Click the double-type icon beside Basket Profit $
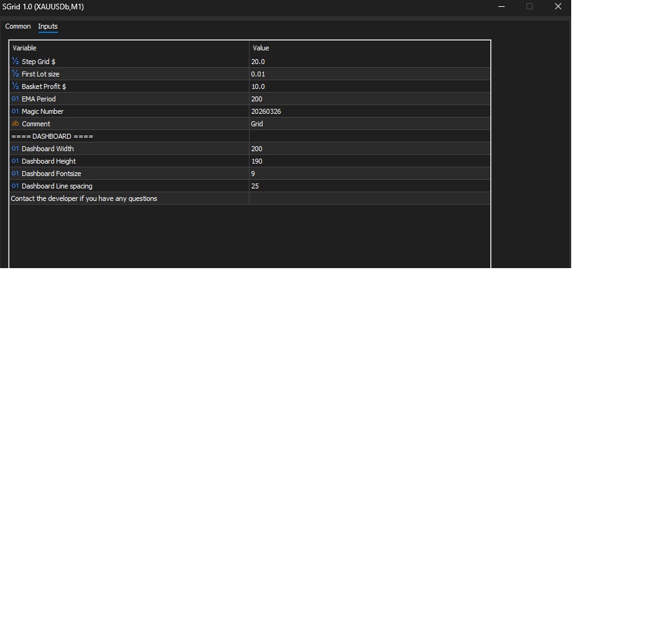This screenshot has width=672, height=637. 15,86
